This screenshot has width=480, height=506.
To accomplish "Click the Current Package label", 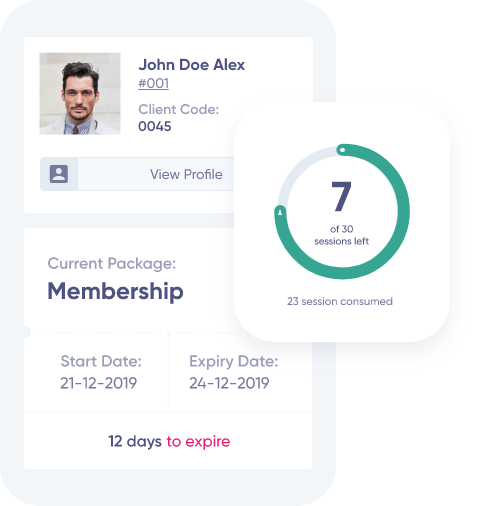I will click(112, 264).
